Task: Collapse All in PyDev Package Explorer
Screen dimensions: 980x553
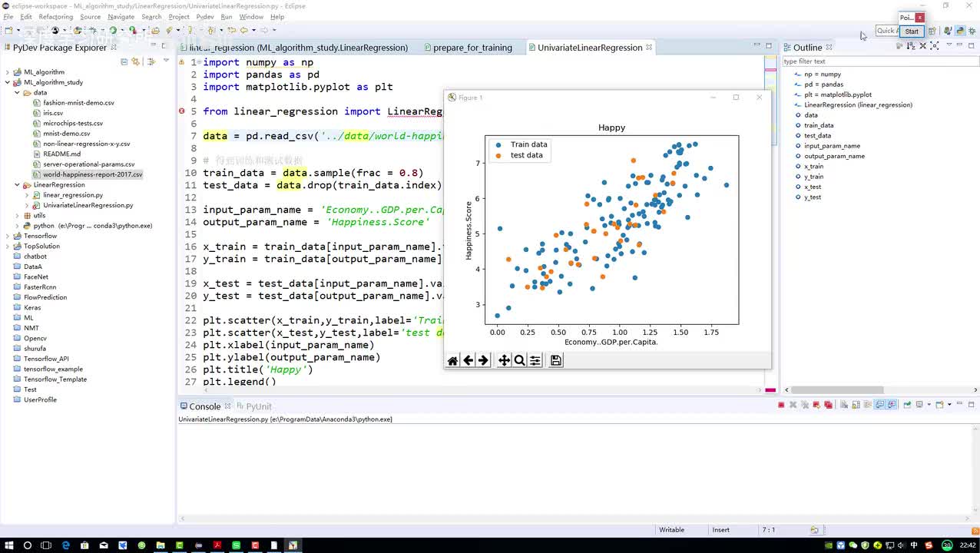Action: coord(124,61)
